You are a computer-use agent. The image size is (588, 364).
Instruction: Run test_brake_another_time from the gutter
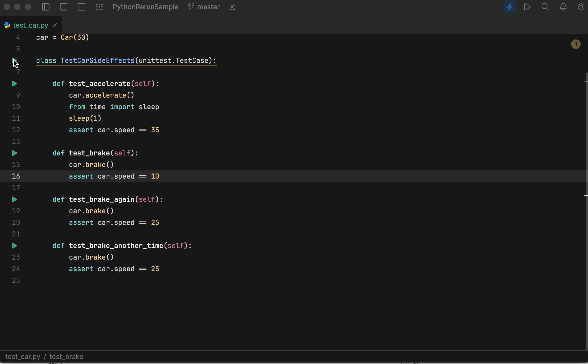pyautogui.click(x=14, y=246)
